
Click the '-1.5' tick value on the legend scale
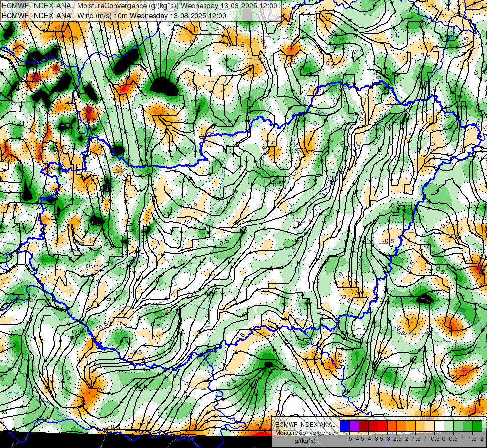pyautogui.click(x=415, y=439)
